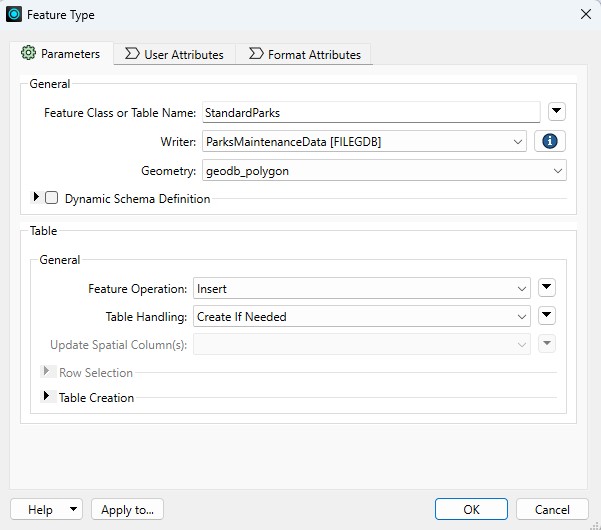Click the OK button
Viewport: 601px width, 530px height.
click(x=471, y=510)
